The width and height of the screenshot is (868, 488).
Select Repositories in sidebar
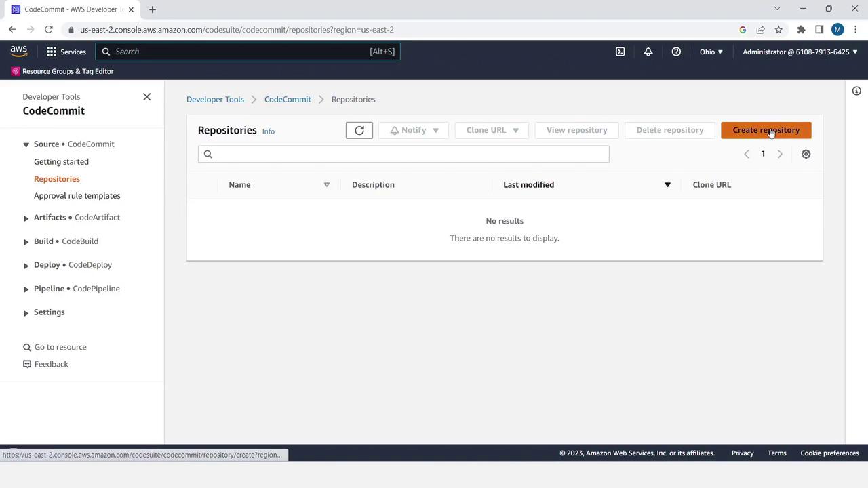pyautogui.click(x=57, y=179)
